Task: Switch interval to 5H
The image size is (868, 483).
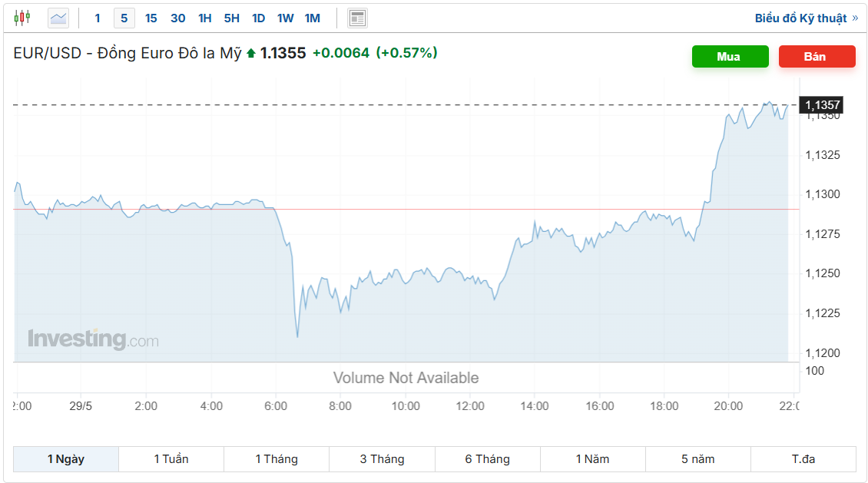Action: click(231, 18)
